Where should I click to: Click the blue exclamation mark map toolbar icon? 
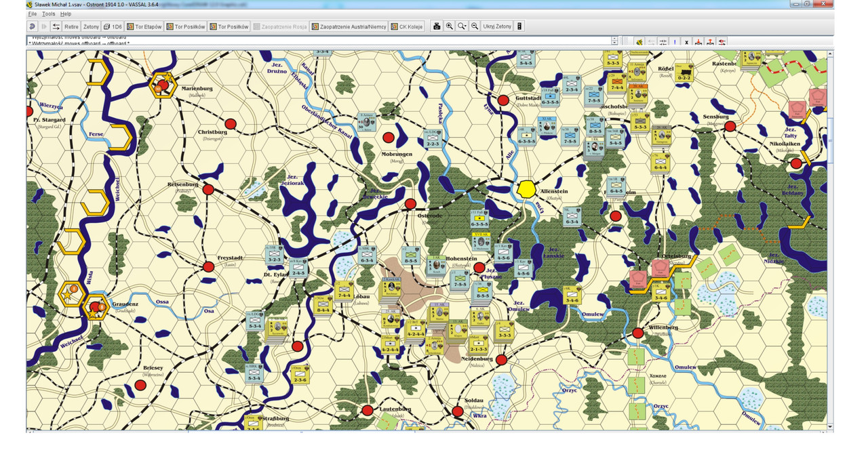click(675, 42)
